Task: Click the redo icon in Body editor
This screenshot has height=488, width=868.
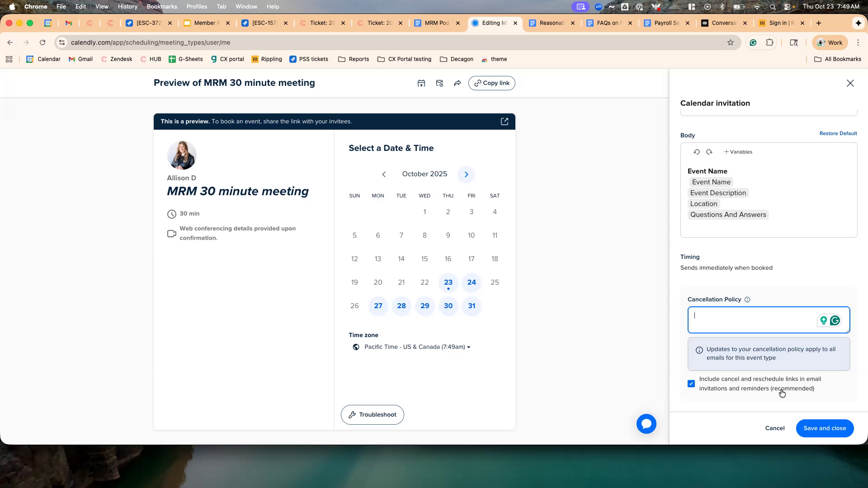Action: pyautogui.click(x=709, y=152)
